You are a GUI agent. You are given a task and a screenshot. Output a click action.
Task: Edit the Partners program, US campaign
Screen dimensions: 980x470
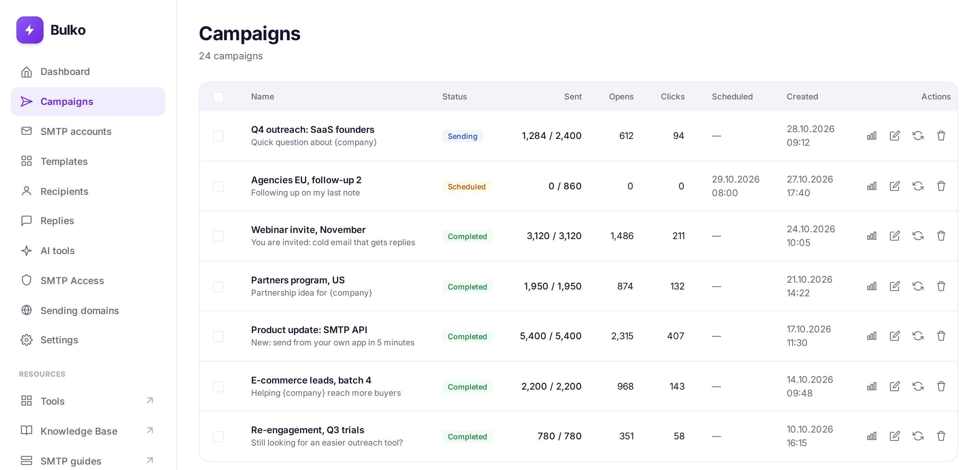tap(895, 286)
